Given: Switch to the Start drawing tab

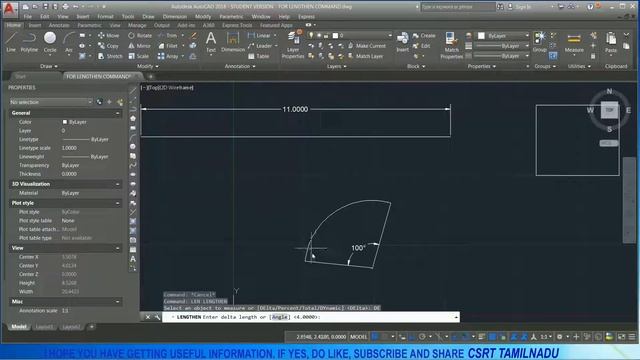Looking at the screenshot, I should (20, 76).
